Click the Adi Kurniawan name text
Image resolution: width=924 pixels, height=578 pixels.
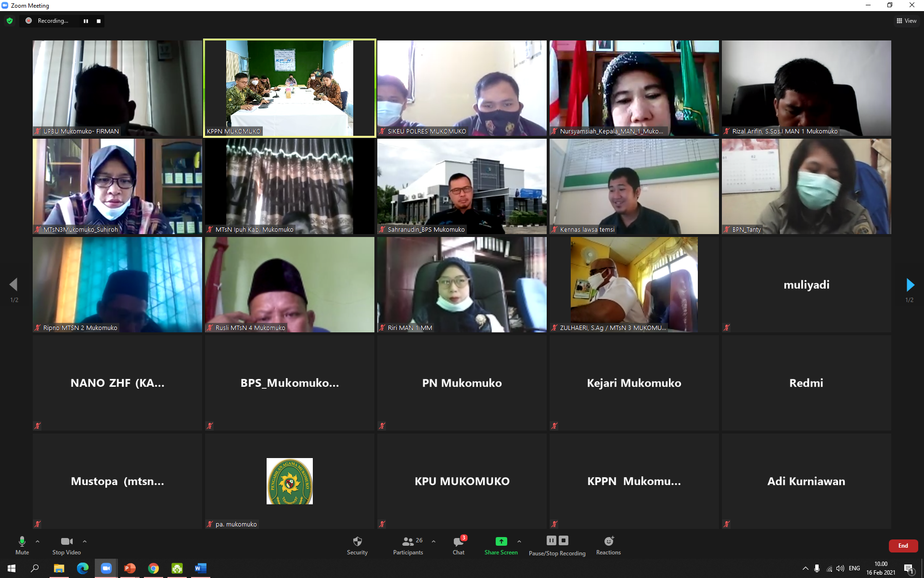[807, 481]
